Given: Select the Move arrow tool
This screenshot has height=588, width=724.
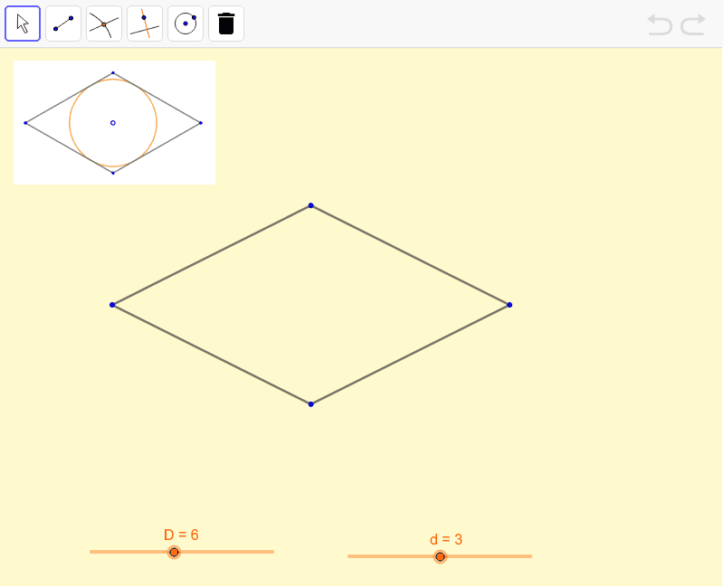Looking at the screenshot, I should pos(23,24).
